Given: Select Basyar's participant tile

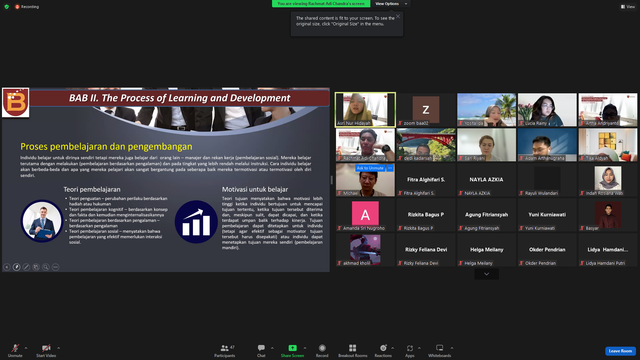Looking at the screenshot, I should point(608,215).
